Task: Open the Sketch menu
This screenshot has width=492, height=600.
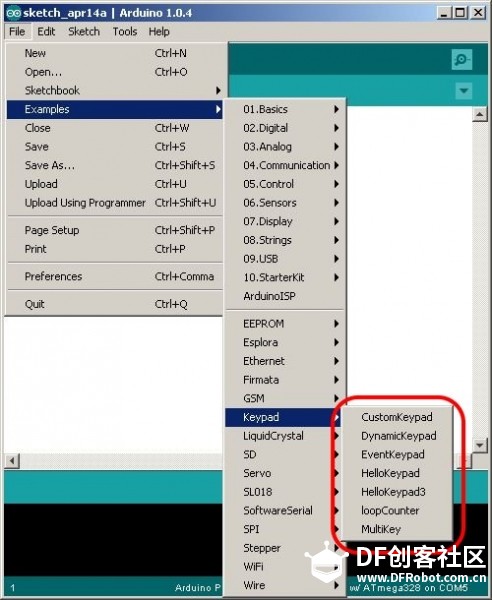Action: click(84, 31)
